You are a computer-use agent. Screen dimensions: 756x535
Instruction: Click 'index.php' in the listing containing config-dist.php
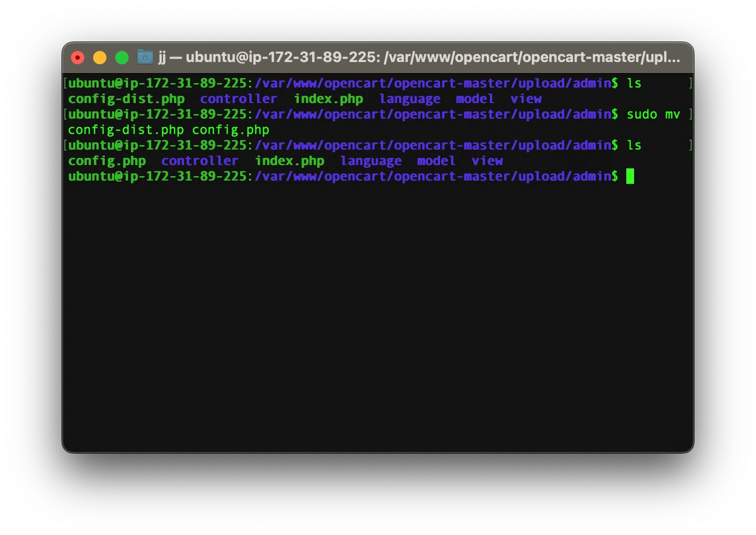[x=329, y=99]
